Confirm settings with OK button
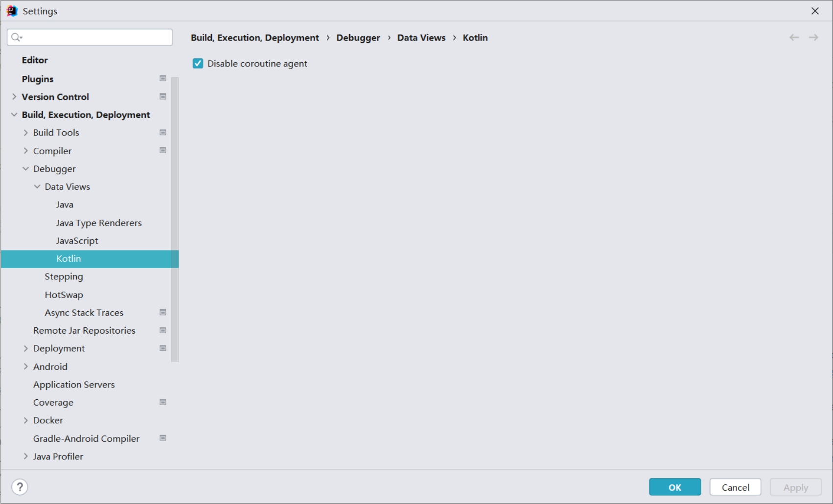The height and width of the screenshot is (504, 833). click(675, 487)
